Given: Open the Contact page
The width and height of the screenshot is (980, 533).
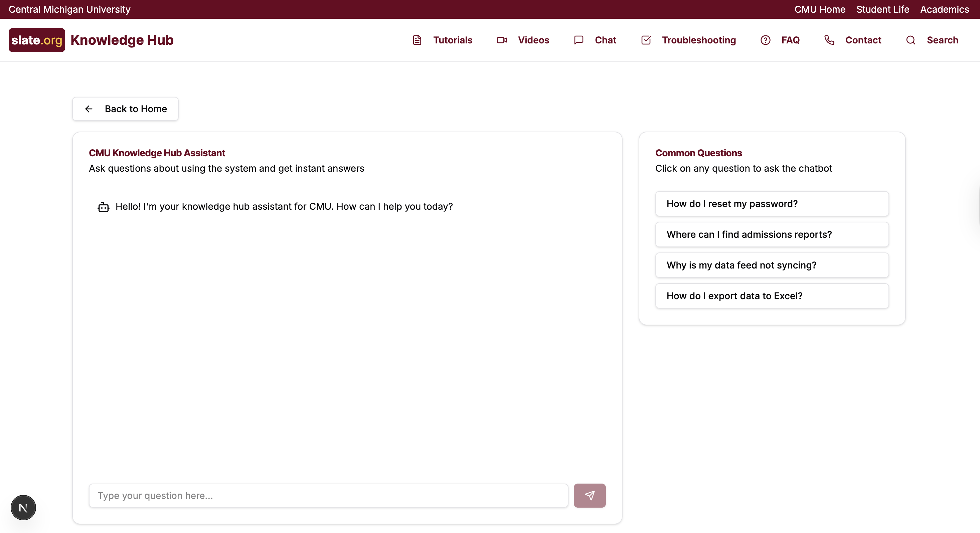Looking at the screenshot, I should (852, 40).
